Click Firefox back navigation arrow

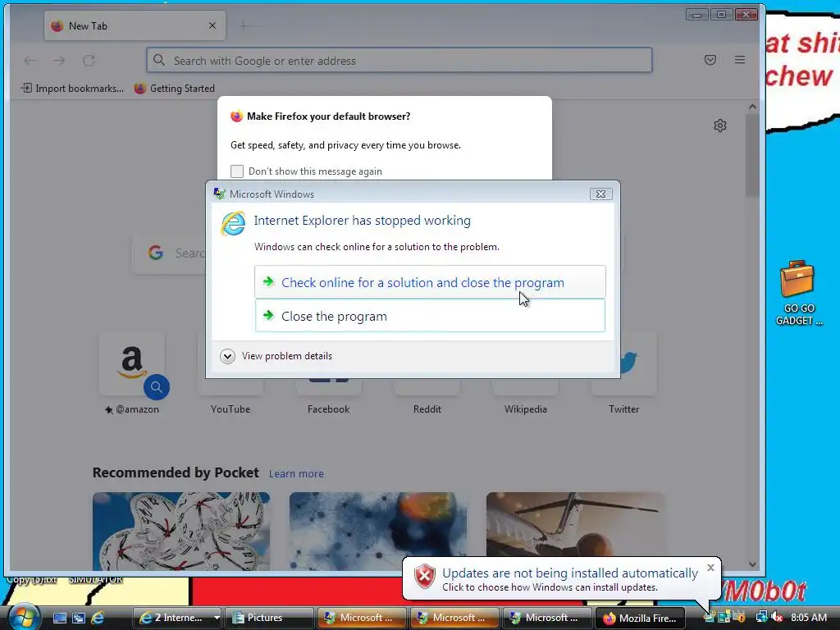click(30, 61)
